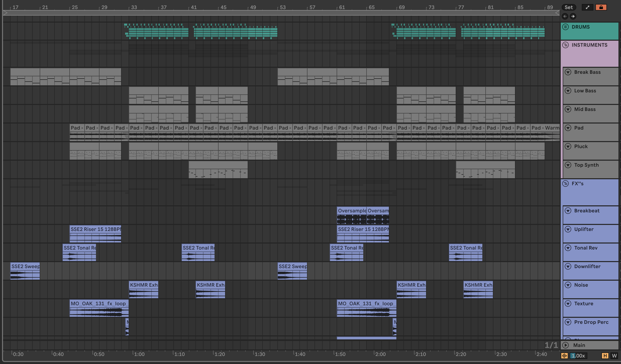The height and width of the screenshot is (364, 621).
Task: Click the loop brace end marker
Action: coord(557,13)
